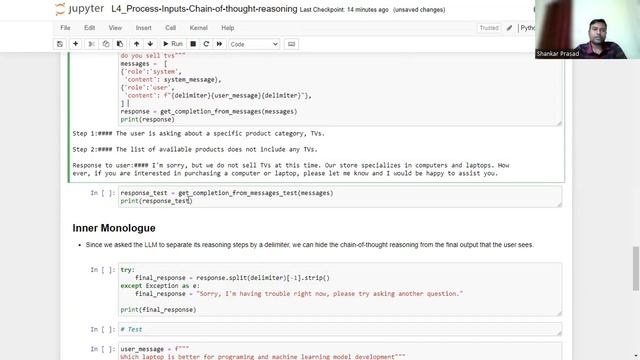
Task: Open the Edit menu
Action: click(89, 28)
